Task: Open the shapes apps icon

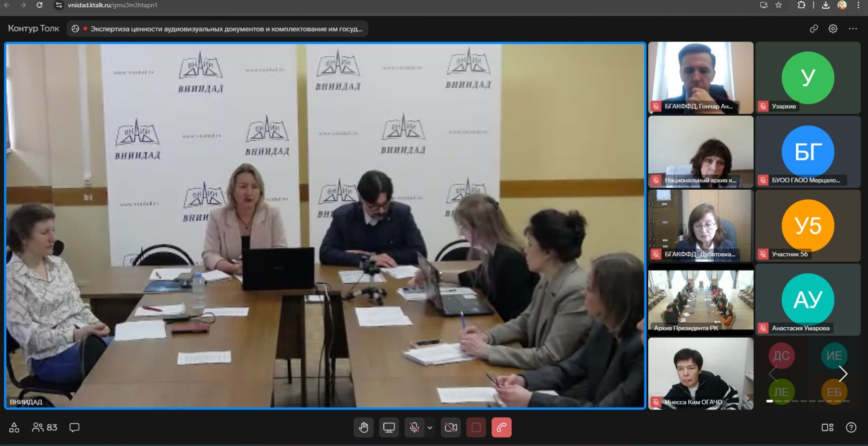Action: [14, 427]
